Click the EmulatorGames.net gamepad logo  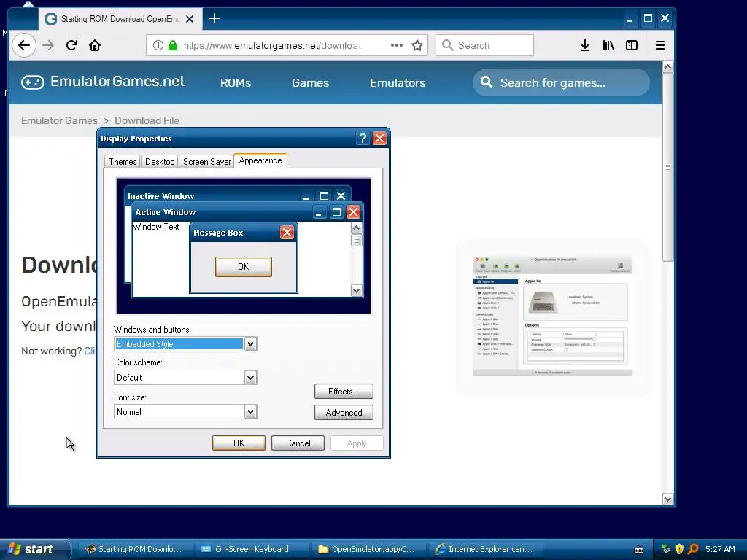click(x=32, y=82)
